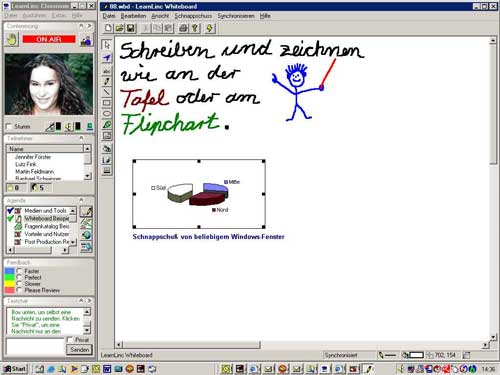Viewport: 500px width, 375px height.
Task: Collapse the Teilnehmer panel
Action: [81, 138]
